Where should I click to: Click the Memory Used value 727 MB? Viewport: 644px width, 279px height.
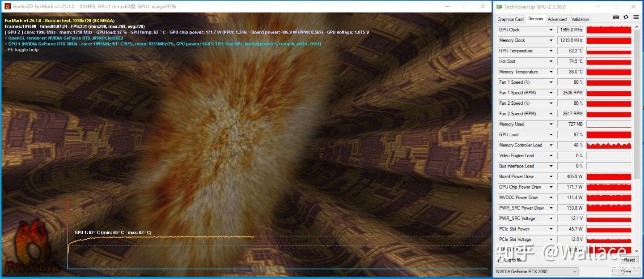click(570, 124)
